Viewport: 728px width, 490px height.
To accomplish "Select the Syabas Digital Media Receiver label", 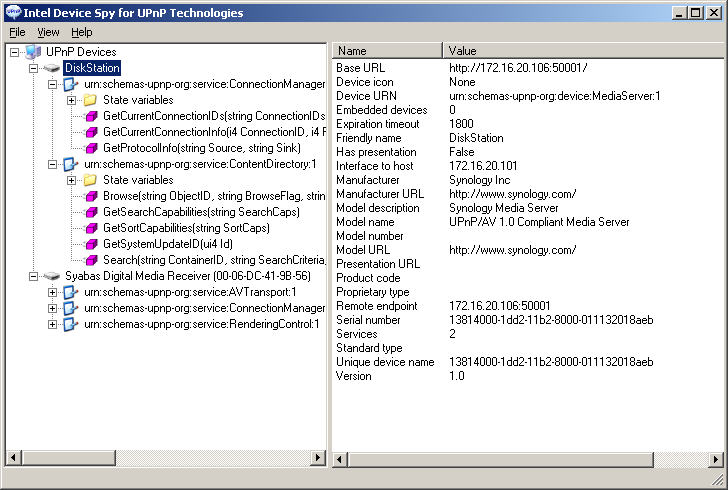I will pos(188,276).
